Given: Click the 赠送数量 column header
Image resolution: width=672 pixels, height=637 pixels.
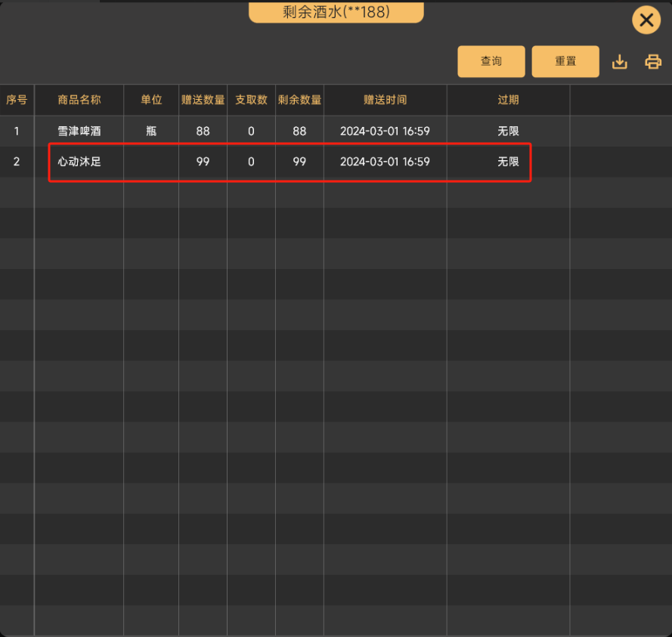Looking at the screenshot, I should (203, 100).
